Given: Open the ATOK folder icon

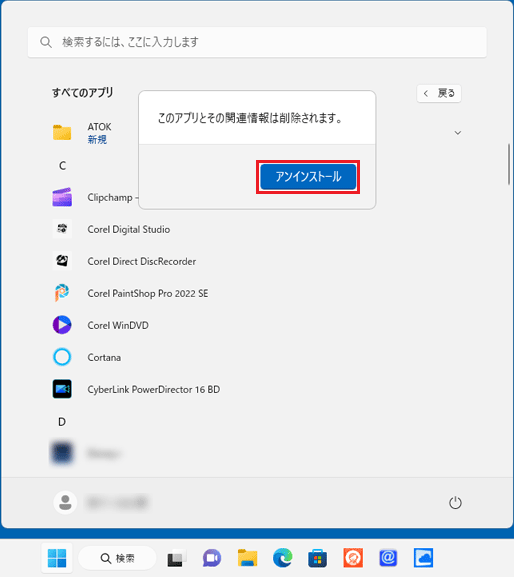Looking at the screenshot, I should tap(62, 132).
